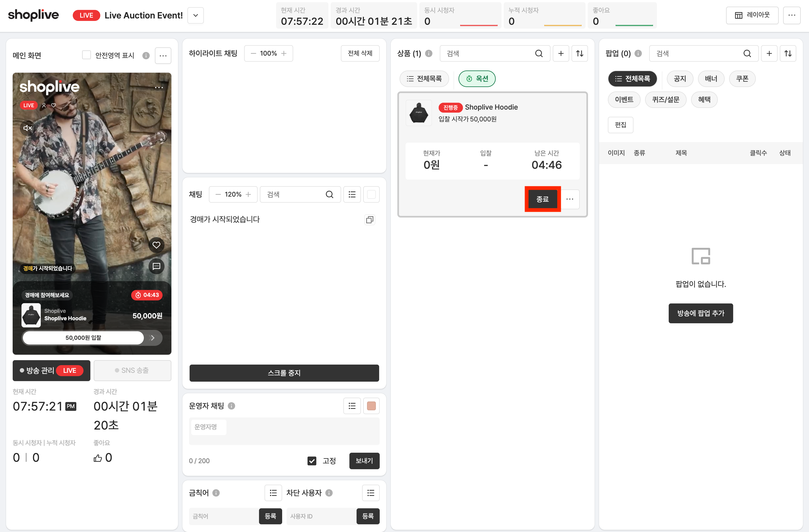This screenshot has height=532, width=809.
Task: Unmute the preview video sound icon
Action: pos(28,128)
